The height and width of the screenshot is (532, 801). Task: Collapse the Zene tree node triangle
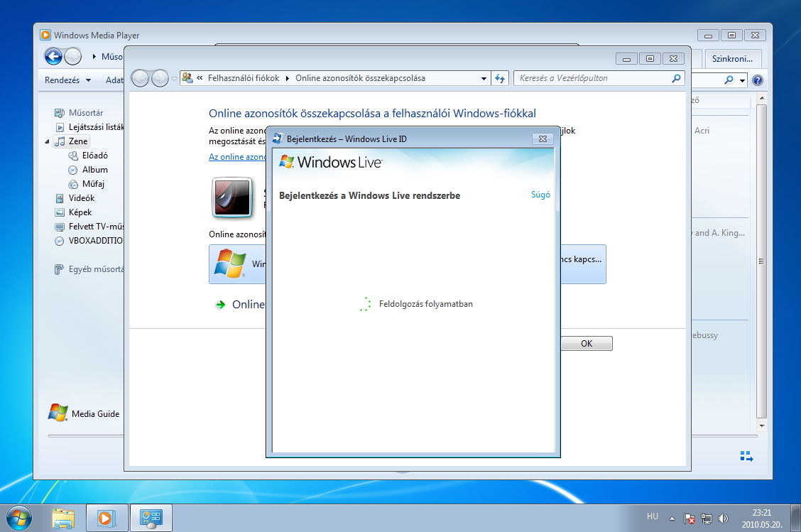[48, 141]
